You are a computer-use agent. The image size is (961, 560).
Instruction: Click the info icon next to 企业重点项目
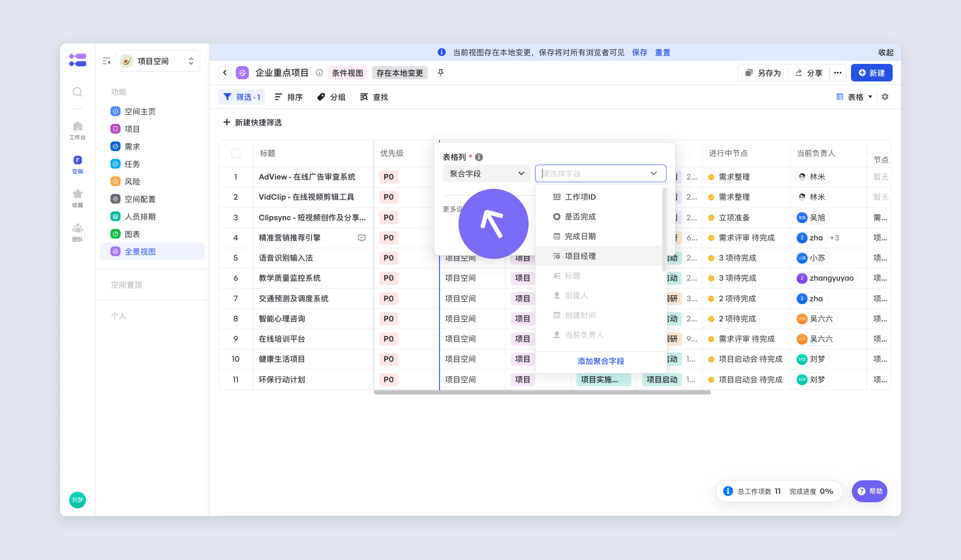(x=319, y=73)
